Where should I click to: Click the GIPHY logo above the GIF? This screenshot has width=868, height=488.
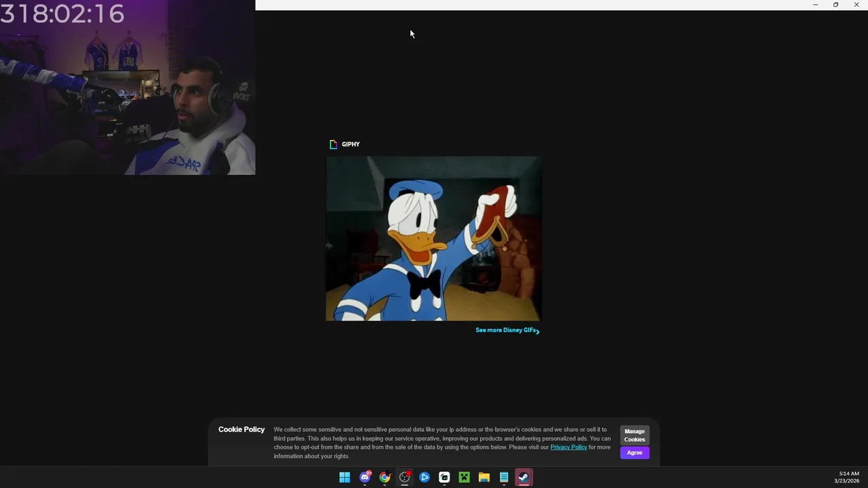[x=344, y=144]
